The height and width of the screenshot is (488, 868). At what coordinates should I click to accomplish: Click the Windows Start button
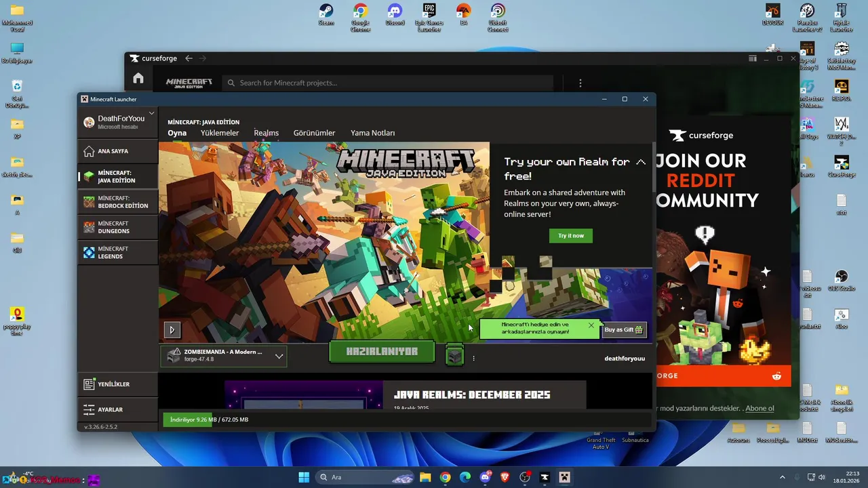coord(304,477)
